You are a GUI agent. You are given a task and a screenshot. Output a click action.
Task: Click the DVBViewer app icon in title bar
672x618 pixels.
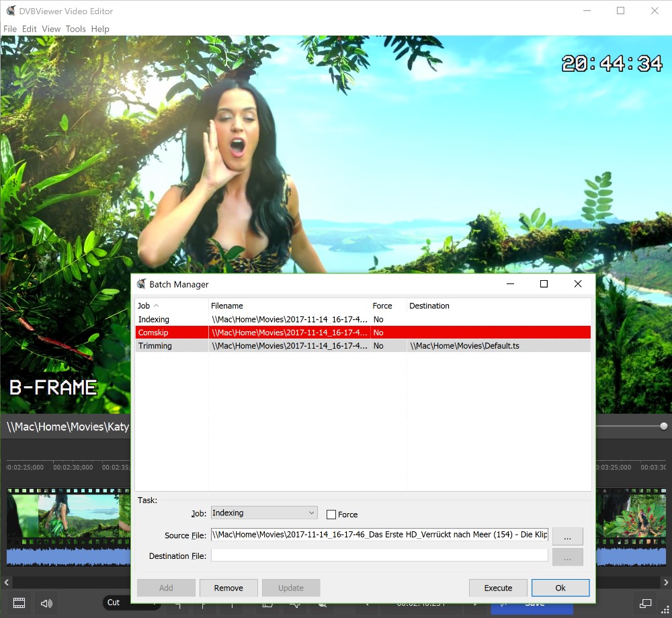11,11
